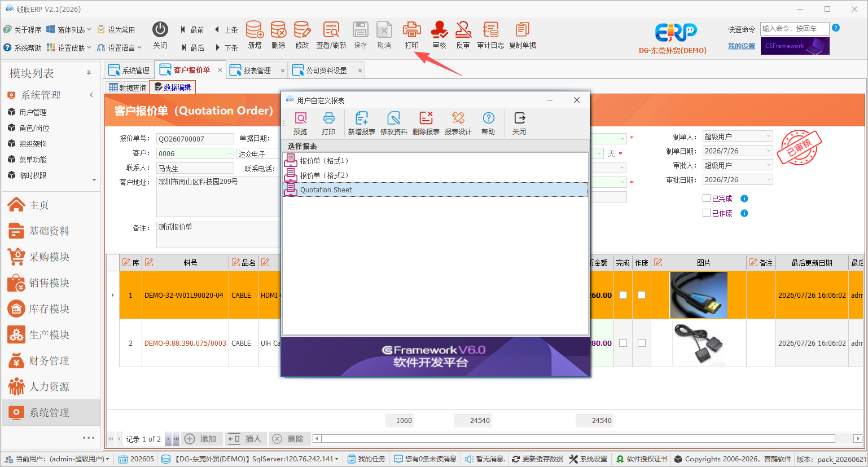Open the 我的设置 link
Viewport: 868px width, 467px height.
coord(742,46)
